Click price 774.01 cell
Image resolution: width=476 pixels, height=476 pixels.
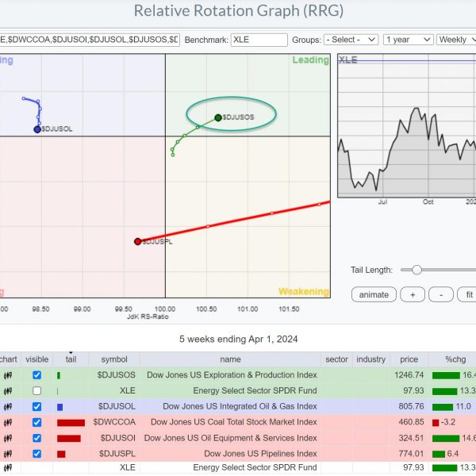click(411, 454)
